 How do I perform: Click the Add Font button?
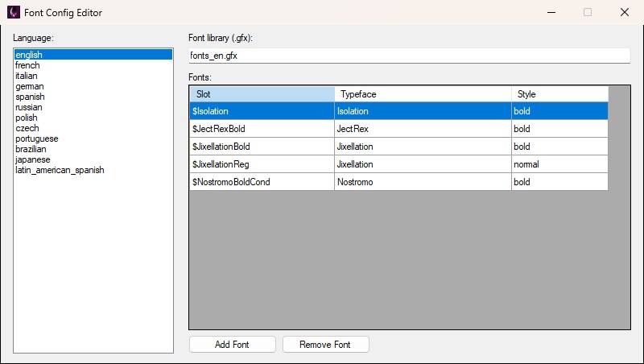coord(233,345)
